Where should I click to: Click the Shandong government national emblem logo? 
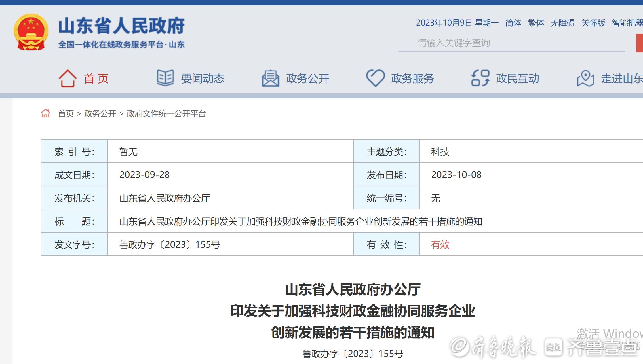31,32
